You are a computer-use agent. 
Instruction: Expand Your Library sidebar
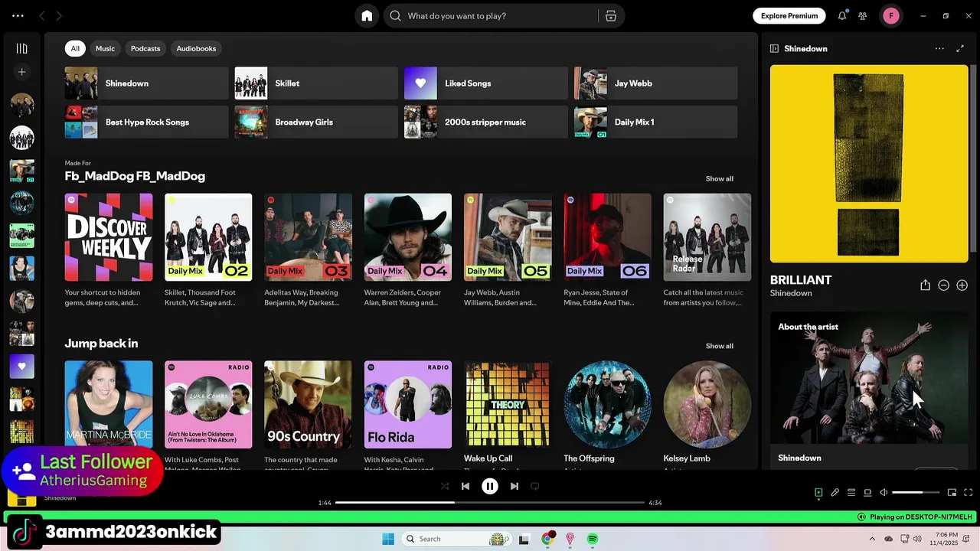pos(22,48)
